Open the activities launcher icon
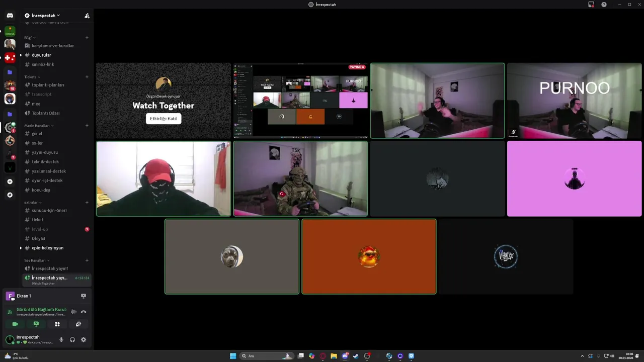 coord(57,324)
